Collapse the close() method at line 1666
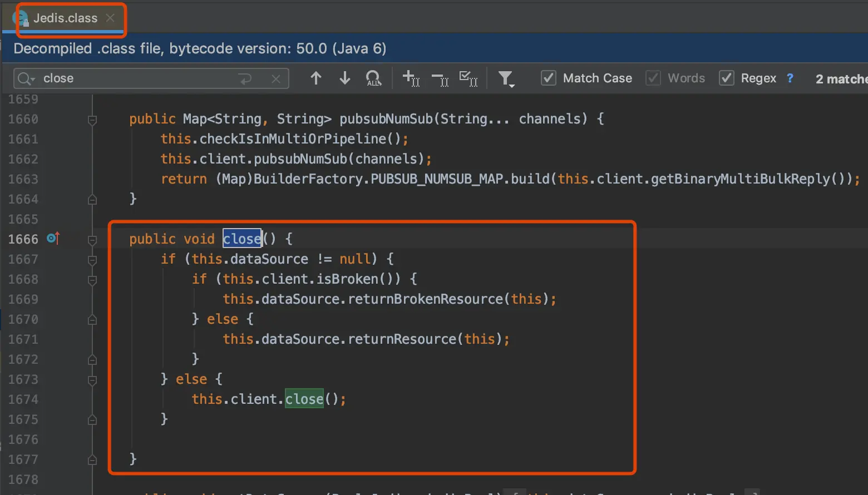This screenshot has width=868, height=495. (x=92, y=240)
